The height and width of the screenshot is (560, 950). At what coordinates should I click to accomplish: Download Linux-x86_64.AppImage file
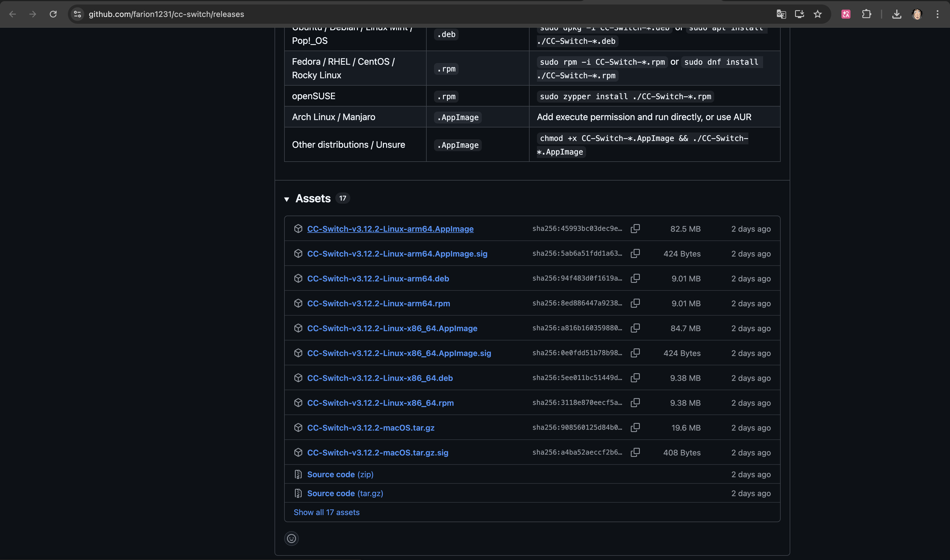pos(392,328)
